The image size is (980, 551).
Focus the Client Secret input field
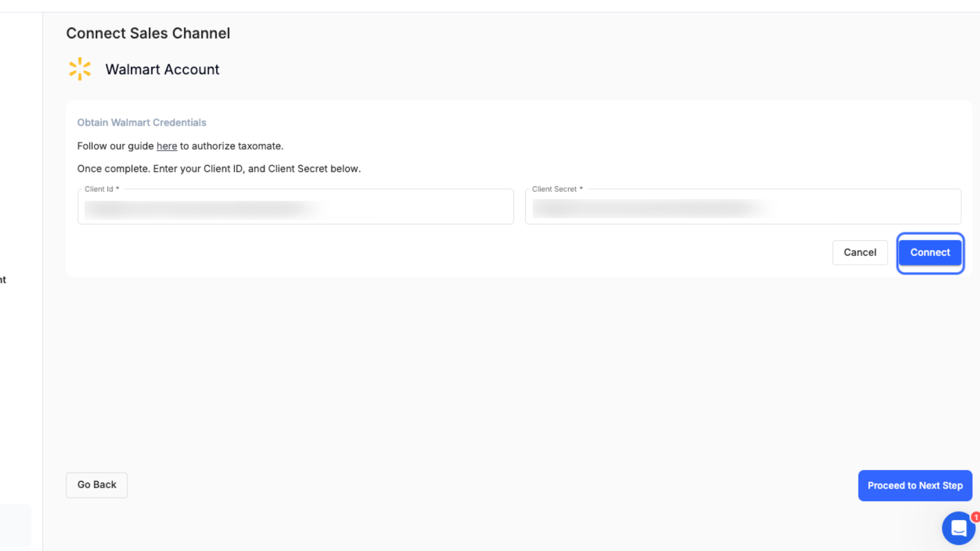tap(743, 207)
